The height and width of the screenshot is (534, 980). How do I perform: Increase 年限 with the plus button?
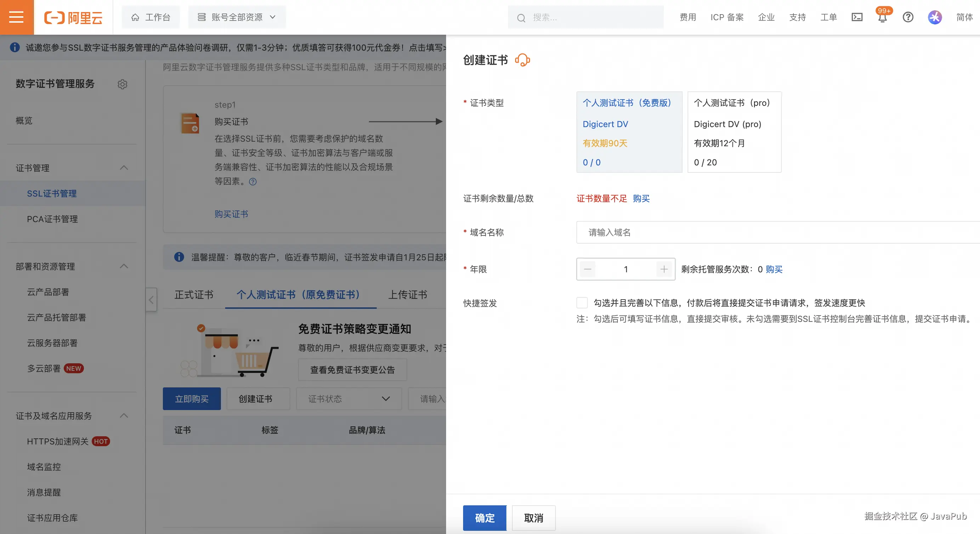(x=664, y=269)
